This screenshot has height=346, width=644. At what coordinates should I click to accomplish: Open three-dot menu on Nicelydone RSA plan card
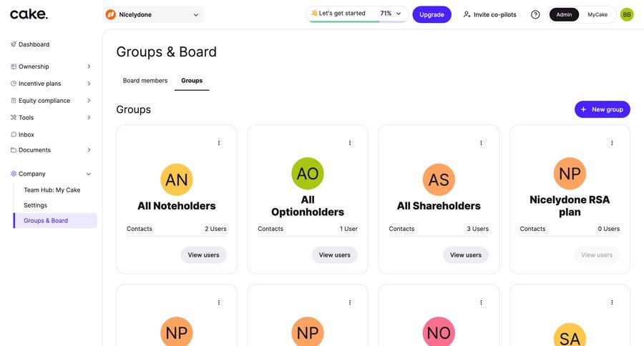pos(612,143)
